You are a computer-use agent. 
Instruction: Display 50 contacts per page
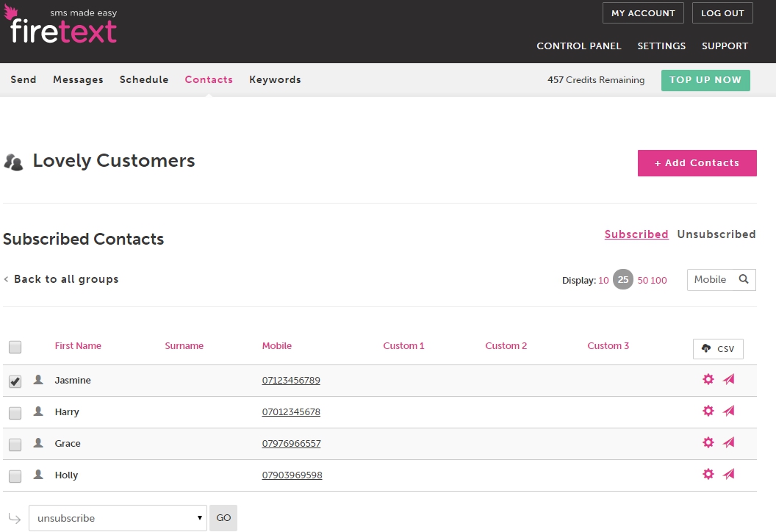point(643,280)
